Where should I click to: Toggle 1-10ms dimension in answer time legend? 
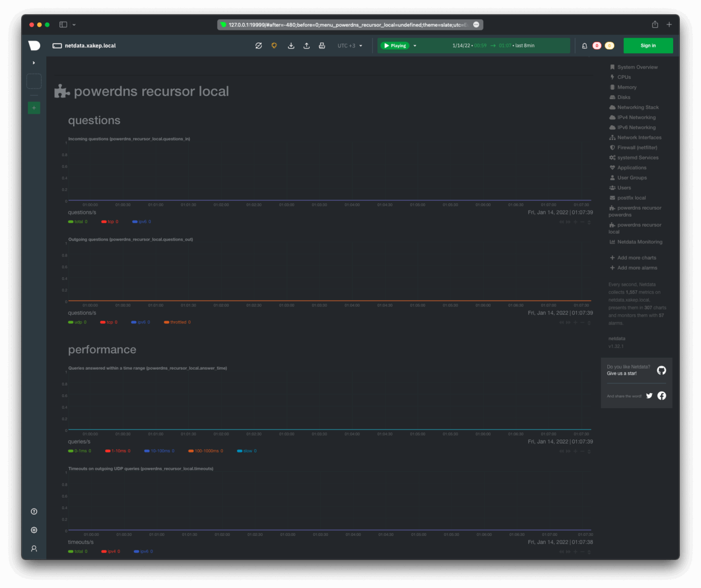pos(118,451)
